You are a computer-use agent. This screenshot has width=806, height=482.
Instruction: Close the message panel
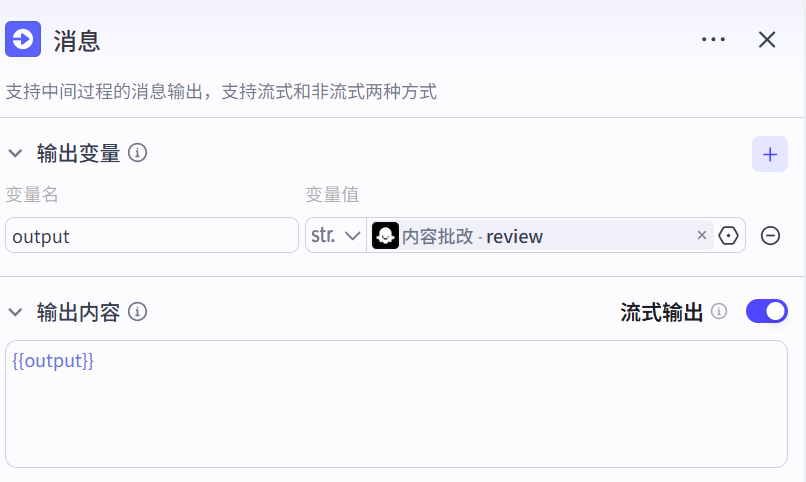click(x=767, y=40)
